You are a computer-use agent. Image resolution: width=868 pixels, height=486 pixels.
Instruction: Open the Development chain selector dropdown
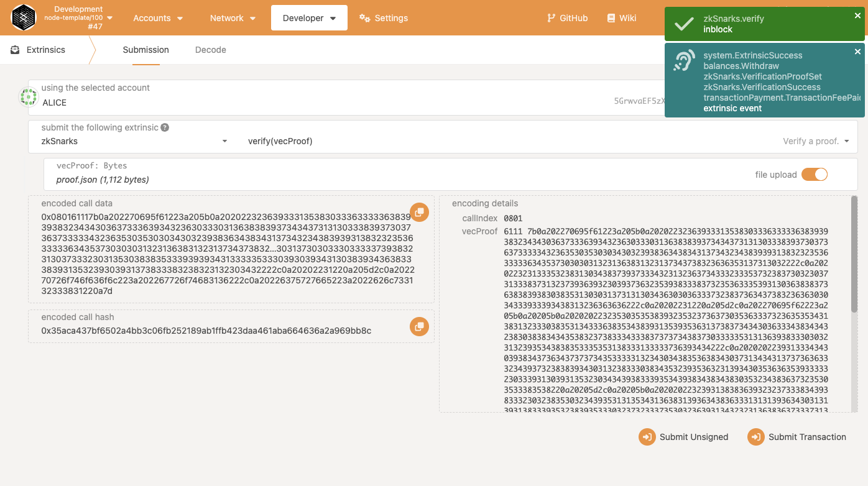pos(78,17)
